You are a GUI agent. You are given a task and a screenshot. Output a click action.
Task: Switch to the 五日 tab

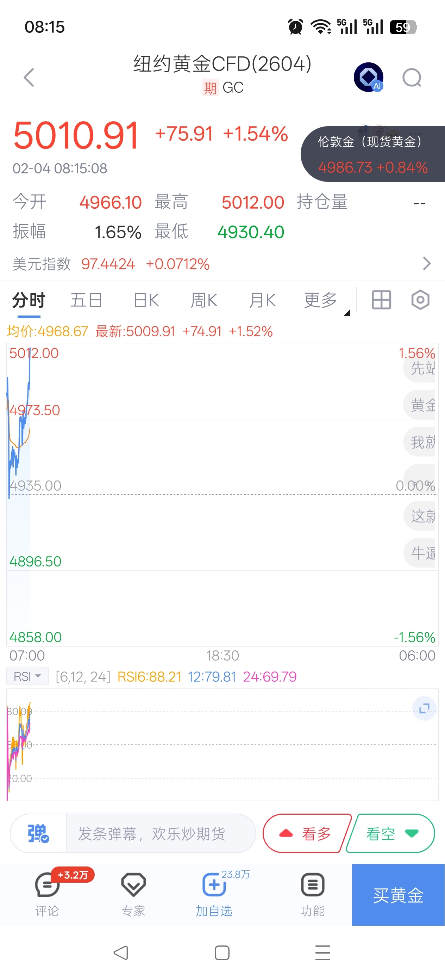pyautogui.click(x=86, y=300)
